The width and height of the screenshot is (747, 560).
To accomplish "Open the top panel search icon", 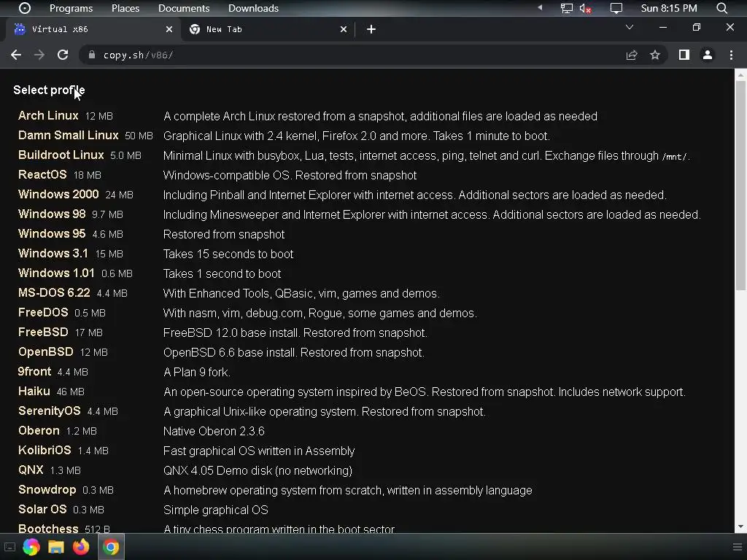I will [x=721, y=8].
